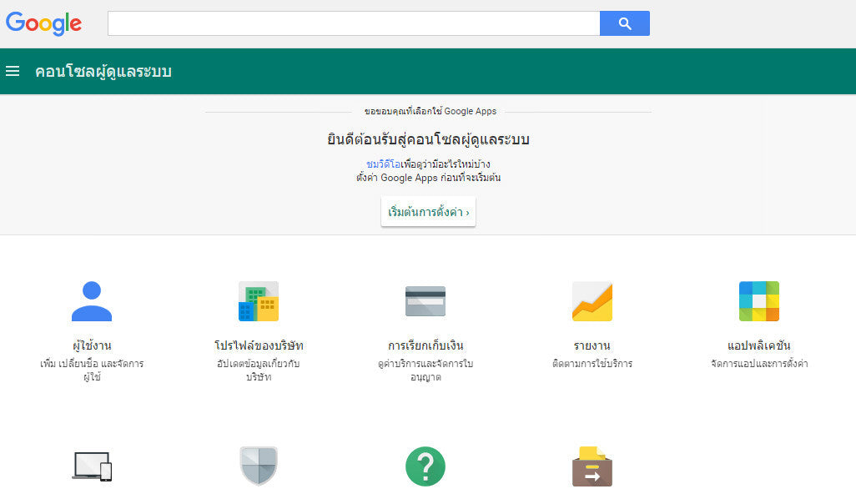Select the ผู้ใช้งาน text label
The width and height of the screenshot is (856, 504).
click(92, 345)
